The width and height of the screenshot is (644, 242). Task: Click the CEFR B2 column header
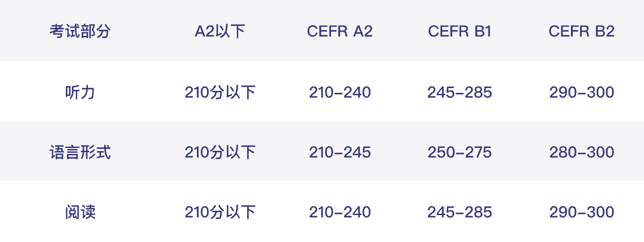(581, 32)
